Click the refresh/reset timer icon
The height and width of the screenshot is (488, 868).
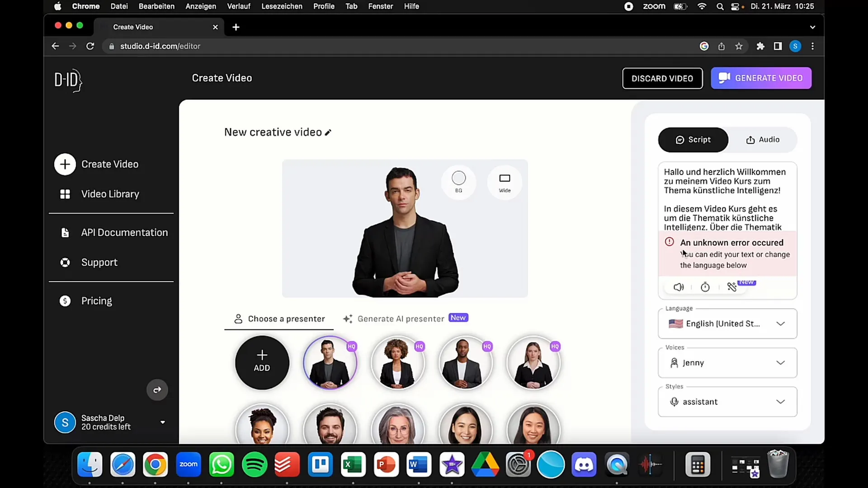(705, 286)
